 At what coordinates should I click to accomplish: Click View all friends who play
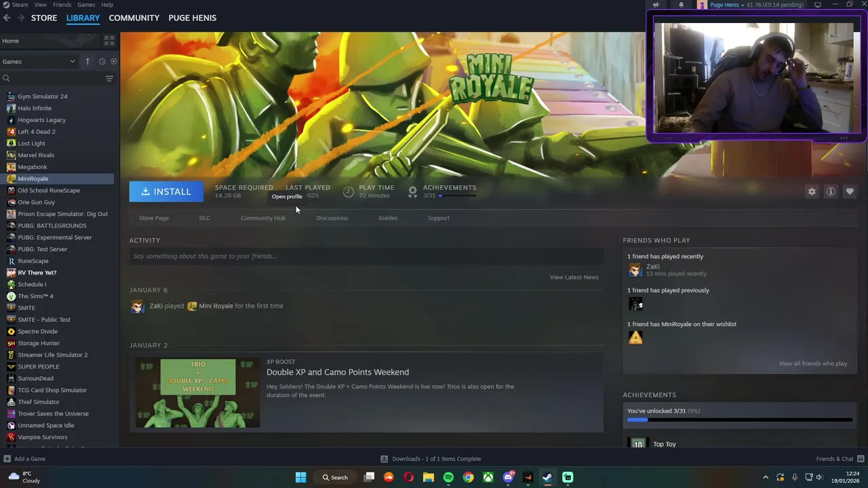point(813,364)
